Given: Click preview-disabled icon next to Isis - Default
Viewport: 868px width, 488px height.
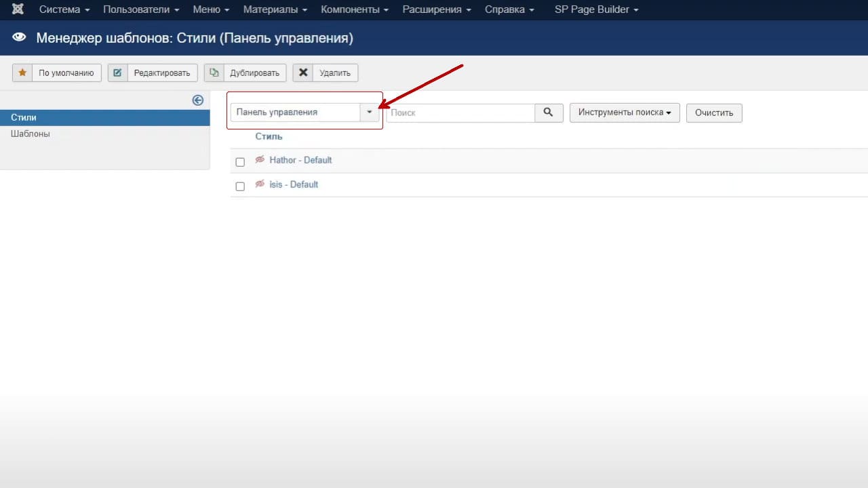Looking at the screenshot, I should coord(260,184).
